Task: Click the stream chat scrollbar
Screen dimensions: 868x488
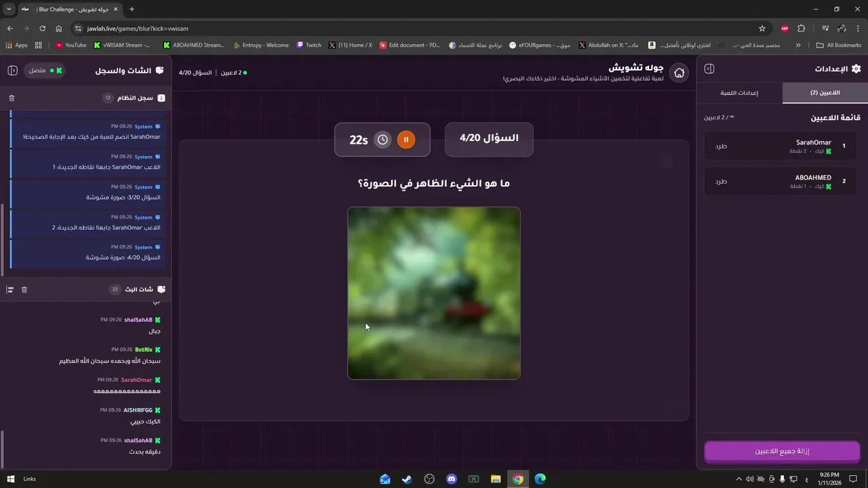Action: tap(3, 450)
